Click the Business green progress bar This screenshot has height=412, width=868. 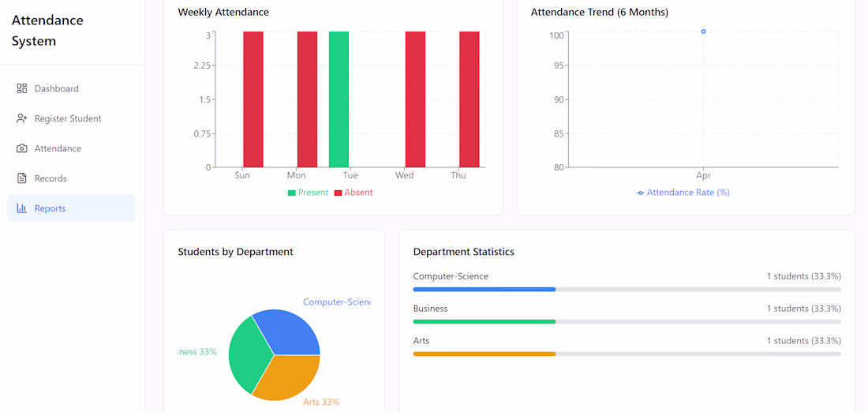point(485,321)
